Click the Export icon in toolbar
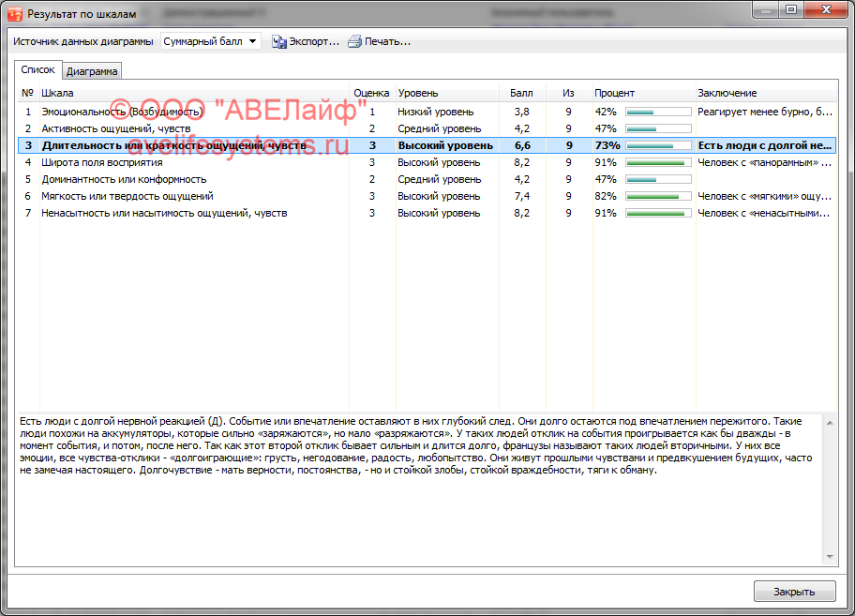The width and height of the screenshot is (855, 616). tap(279, 41)
